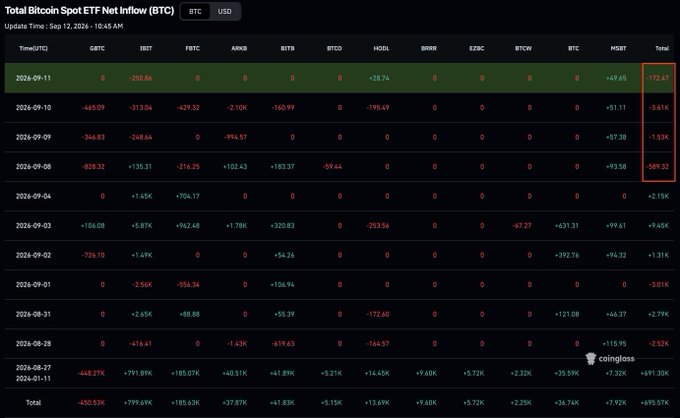Click the total value +2.15K
This screenshot has height=418, width=680.
659,196
